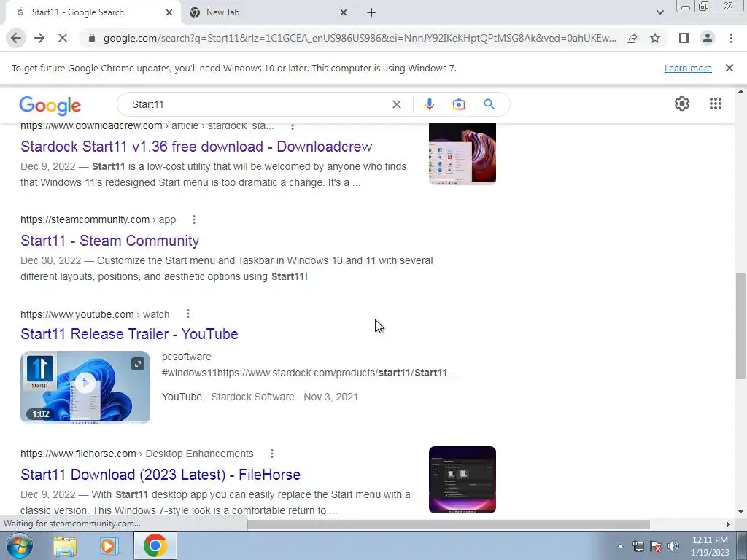Submit search with magnifying glass
The image size is (747, 560).
coord(489,104)
